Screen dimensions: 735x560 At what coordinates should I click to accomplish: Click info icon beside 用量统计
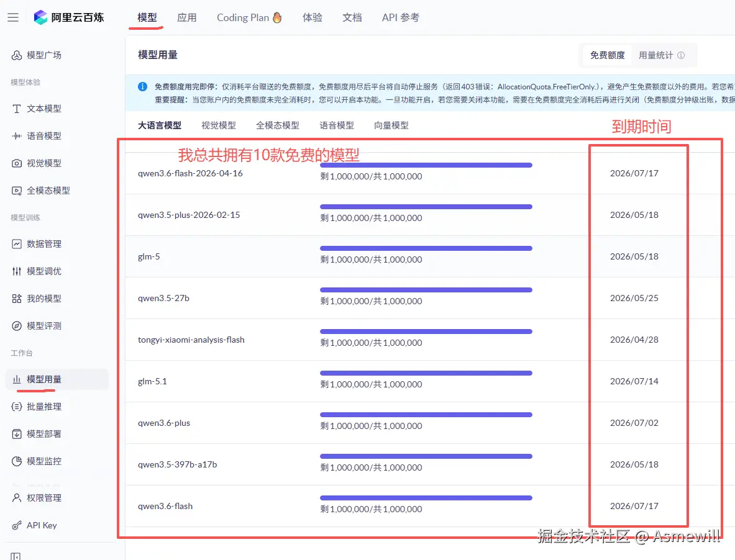681,55
